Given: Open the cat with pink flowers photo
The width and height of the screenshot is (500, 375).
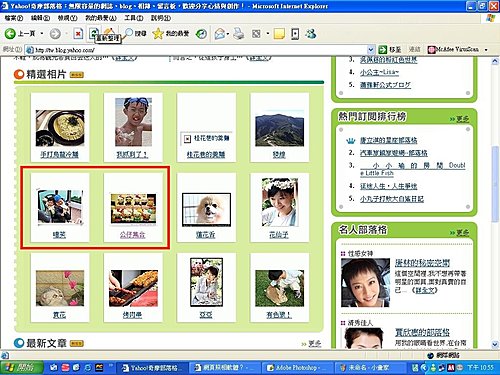Looking at the screenshot, I should (x=60, y=288).
